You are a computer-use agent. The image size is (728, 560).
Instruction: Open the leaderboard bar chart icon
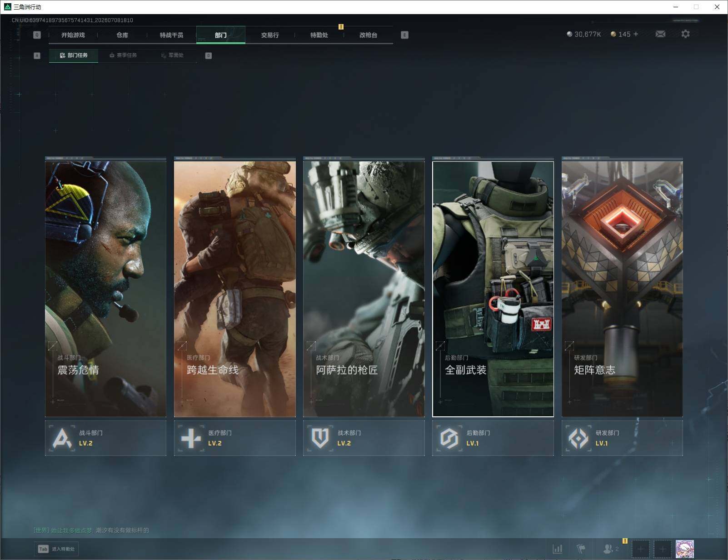pos(558,549)
